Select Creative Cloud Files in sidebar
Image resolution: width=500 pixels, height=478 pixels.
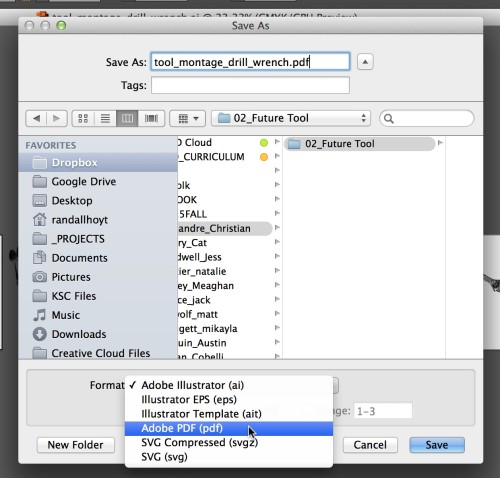(x=98, y=353)
